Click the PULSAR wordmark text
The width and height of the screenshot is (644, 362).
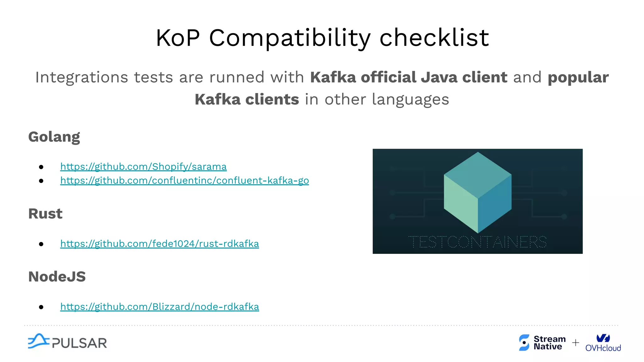79,343
